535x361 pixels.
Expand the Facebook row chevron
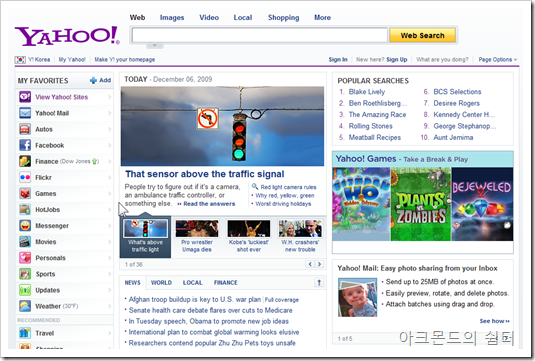(110, 145)
